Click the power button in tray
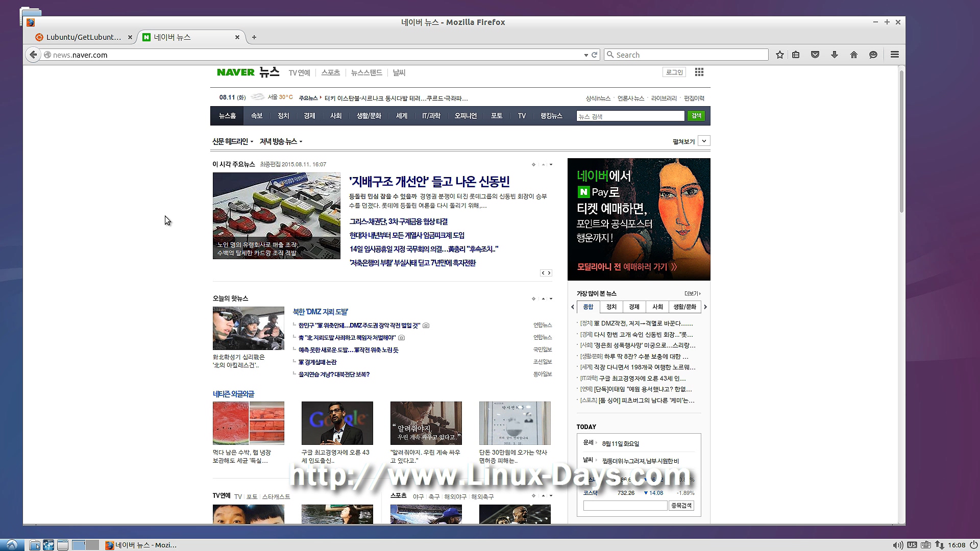This screenshot has height=551, width=980. click(x=973, y=545)
